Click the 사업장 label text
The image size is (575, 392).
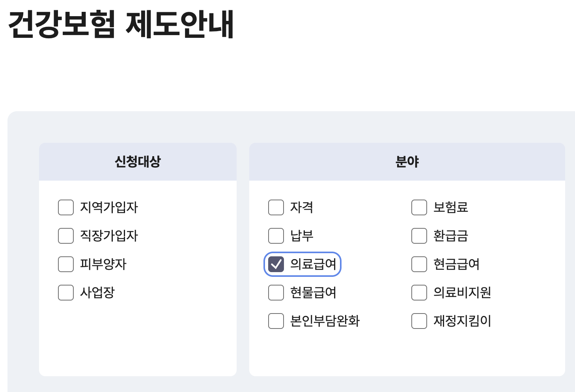pyautogui.click(x=97, y=293)
